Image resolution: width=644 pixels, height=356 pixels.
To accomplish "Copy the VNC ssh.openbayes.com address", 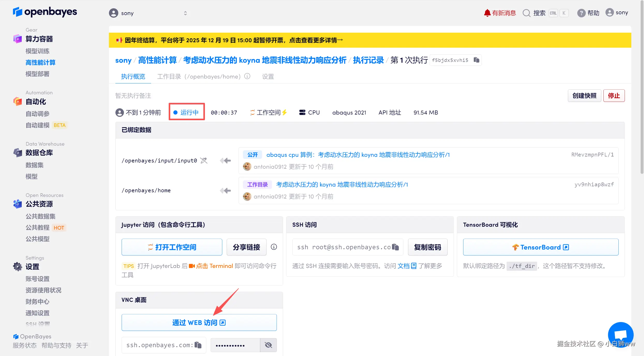I will (198, 345).
